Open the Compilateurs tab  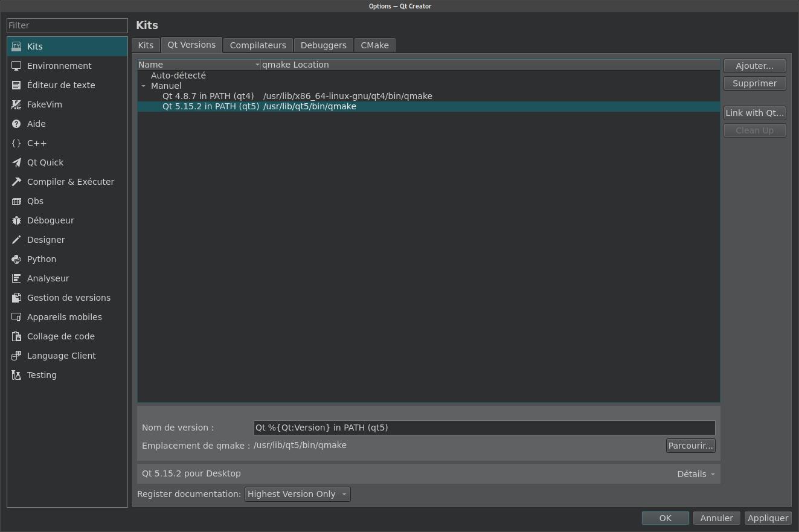pos(258,45)
